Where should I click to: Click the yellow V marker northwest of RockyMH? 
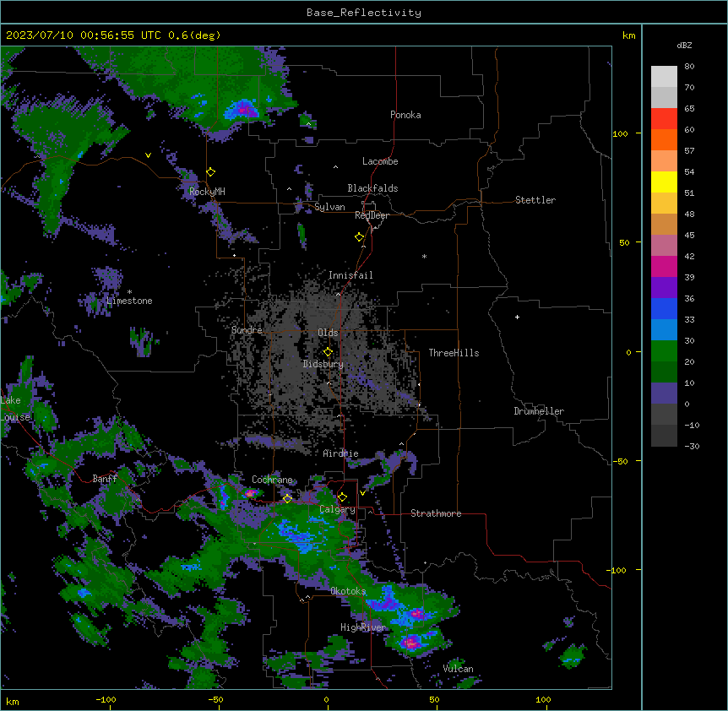(148, 155)
